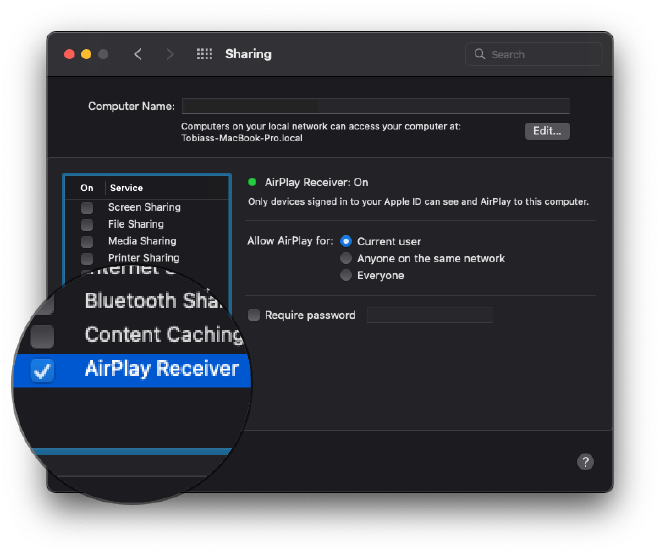
Task: Uncheck the AirPlay Receiver checkbox
Action: coord(42,370)
